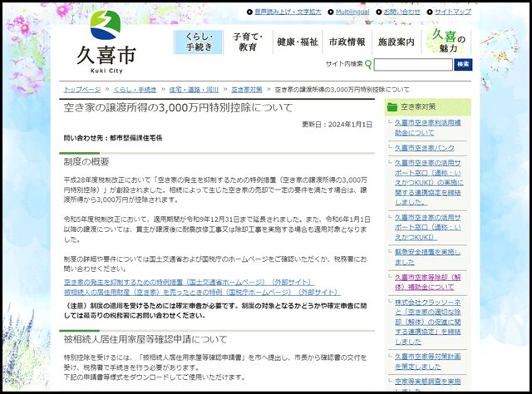Click the 検索 search button

pos(463,65)
